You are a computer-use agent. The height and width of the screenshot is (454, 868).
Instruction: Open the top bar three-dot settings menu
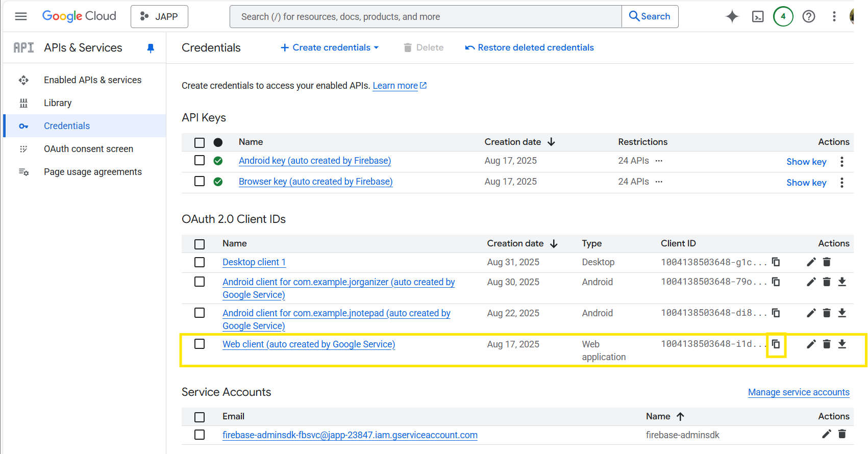[834, 16]
